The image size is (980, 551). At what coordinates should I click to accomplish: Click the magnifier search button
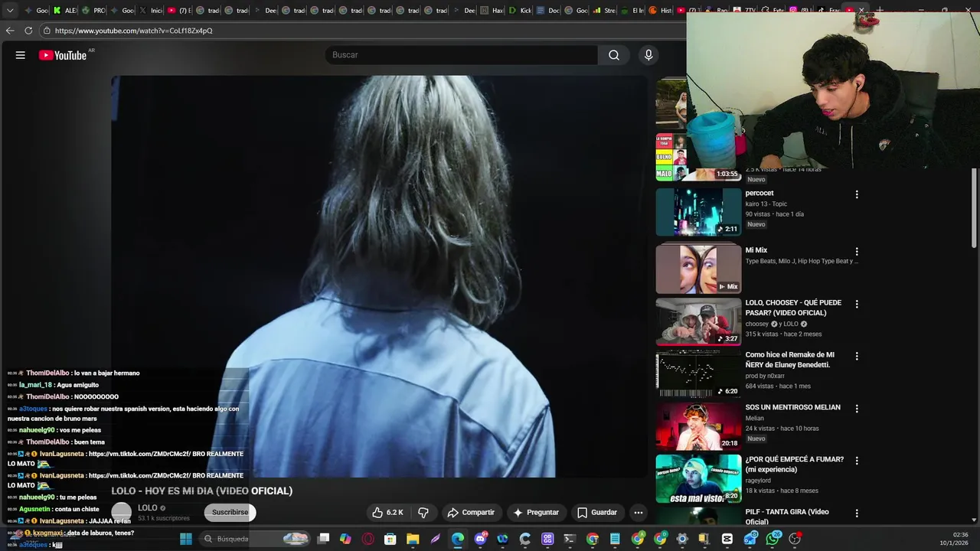tap(614, 55)
